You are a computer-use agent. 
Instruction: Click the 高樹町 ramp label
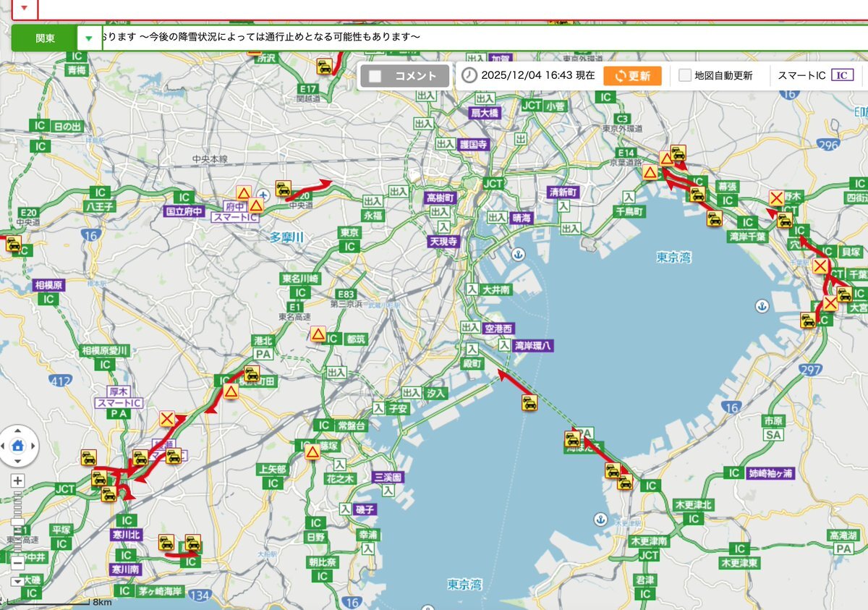pyautogui.click(x=439, y=197)
